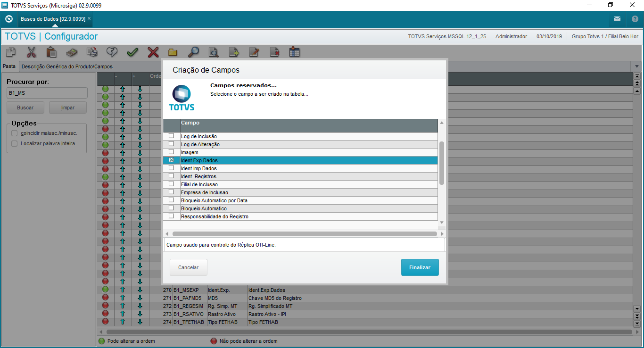
Task: Move field B1_TFETHAB down with its arrow
Action: point(140,322)
